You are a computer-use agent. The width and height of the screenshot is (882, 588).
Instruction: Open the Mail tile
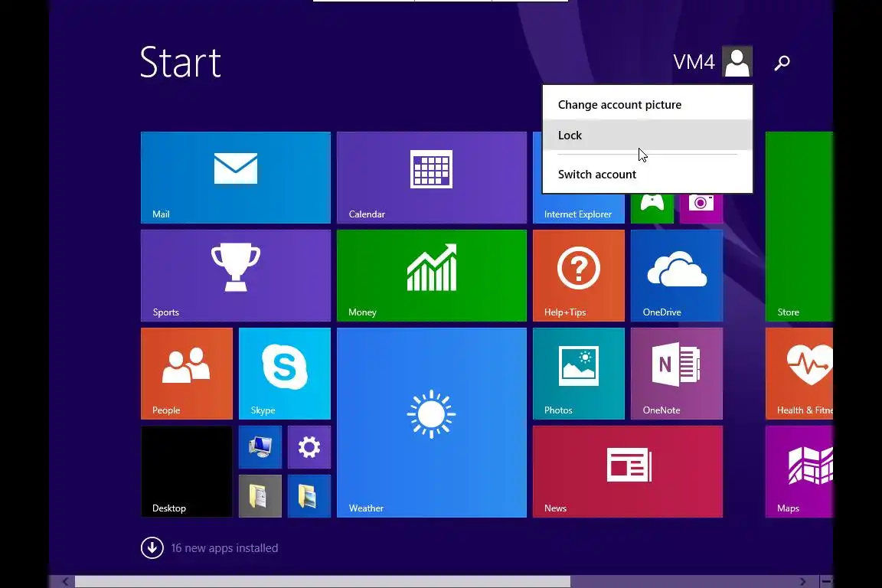point(236,178)
